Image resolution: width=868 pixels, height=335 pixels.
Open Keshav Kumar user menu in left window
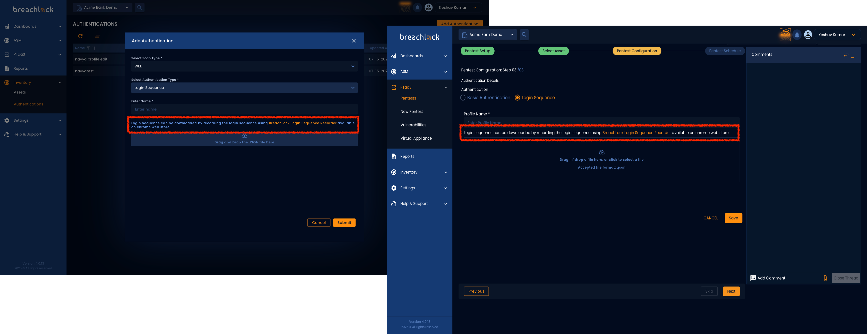click(x=458, y=7)
